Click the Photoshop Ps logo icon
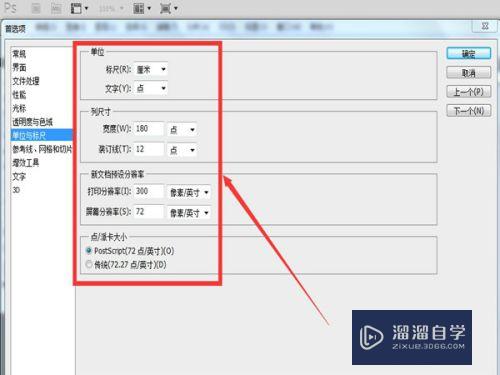 [x=10, y=8]
